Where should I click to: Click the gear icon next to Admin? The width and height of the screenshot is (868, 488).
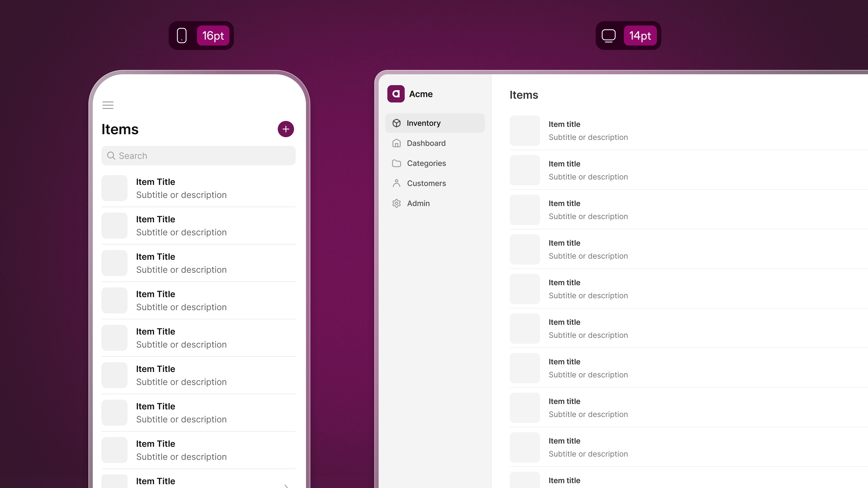click(x=397, y=203)
